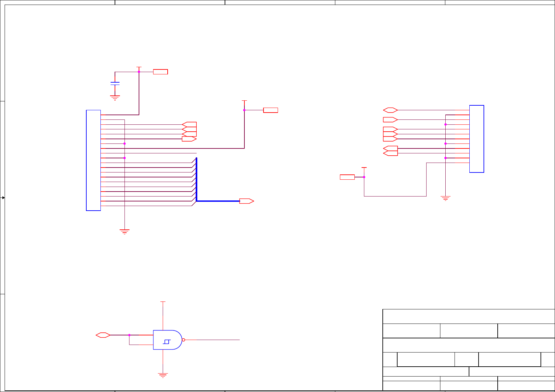
Task: Select the red net label box beside the capacitor
Action: click(x=160, y=72)
